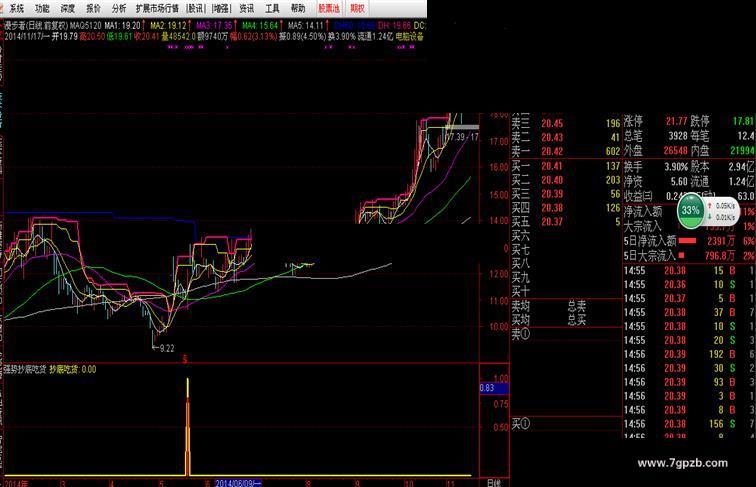Click the 净资 5.60 field
The width and height of the screenshot is (756, 487).
tap(656, 181)
